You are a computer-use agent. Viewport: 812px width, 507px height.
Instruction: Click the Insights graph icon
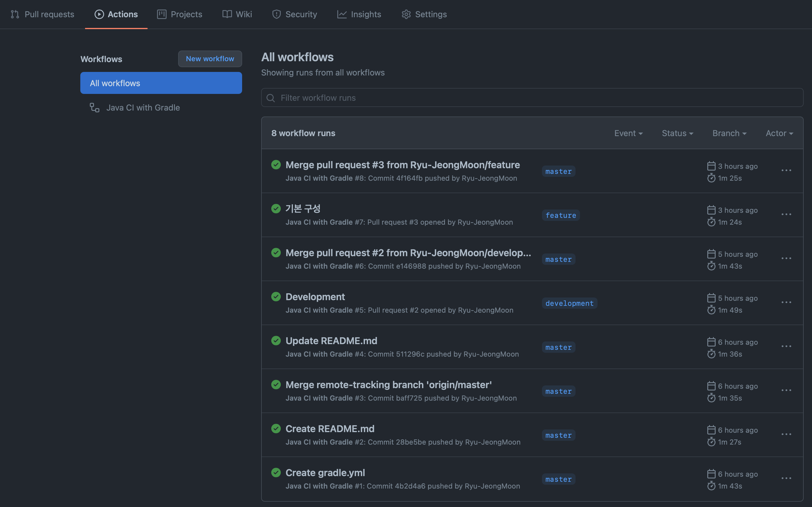pyautogui.click(x=341, y=14)
